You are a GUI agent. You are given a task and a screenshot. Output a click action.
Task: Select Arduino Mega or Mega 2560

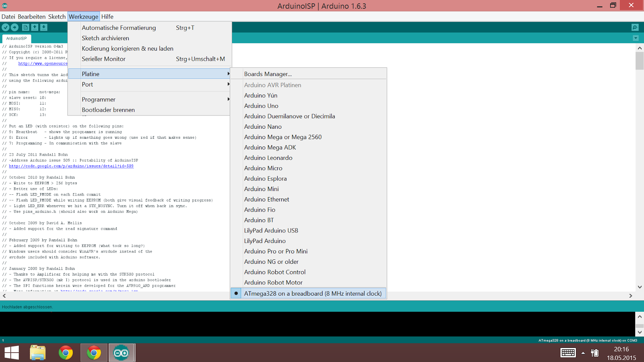308,137
